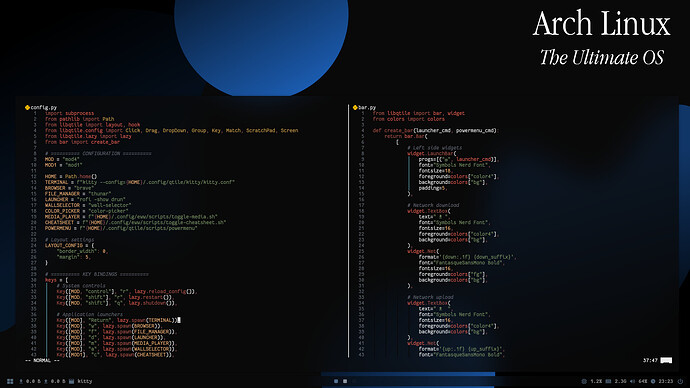Click the lazy.spawn(BROWSER) line

coord(110,326)
